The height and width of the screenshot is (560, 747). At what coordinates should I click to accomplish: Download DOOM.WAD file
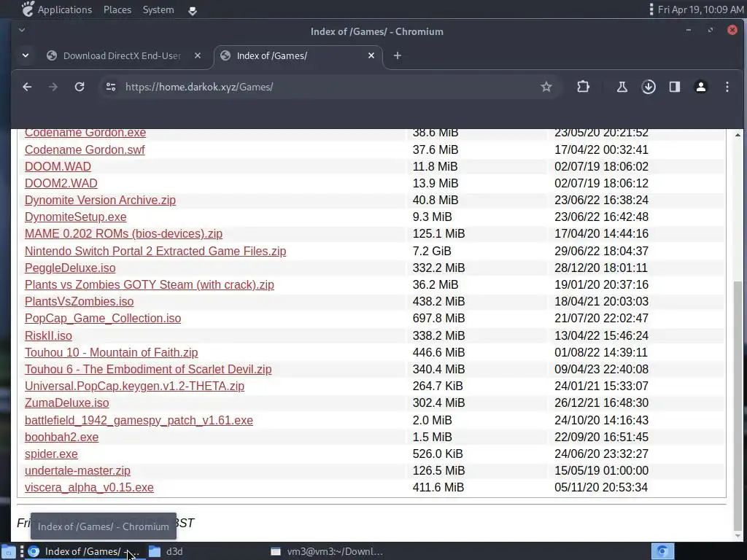pyautogui.click(x=58, y=166)
